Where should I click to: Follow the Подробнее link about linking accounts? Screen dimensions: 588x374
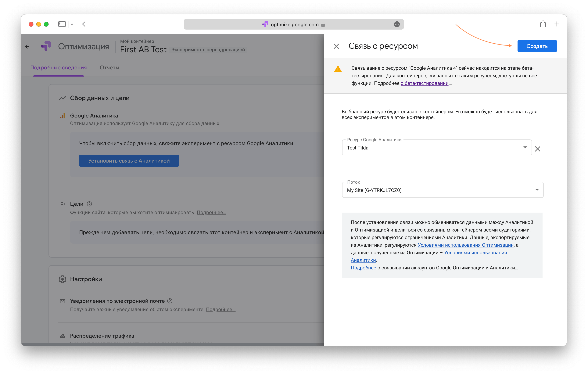tap(364, 268)
